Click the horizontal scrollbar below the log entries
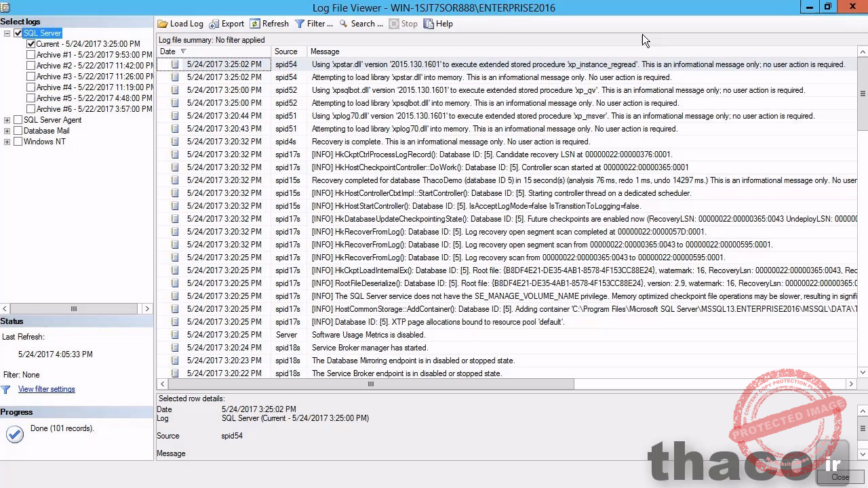This screenshot has width=868, height=488. pos(370,384)
